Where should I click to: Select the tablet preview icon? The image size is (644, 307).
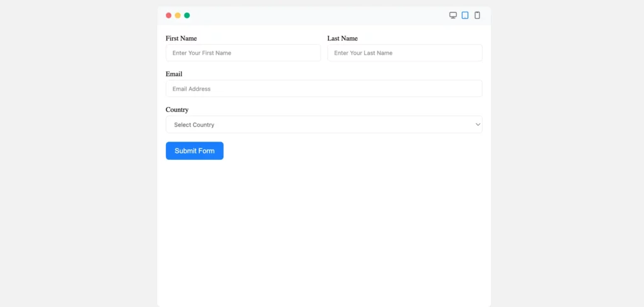465,15
